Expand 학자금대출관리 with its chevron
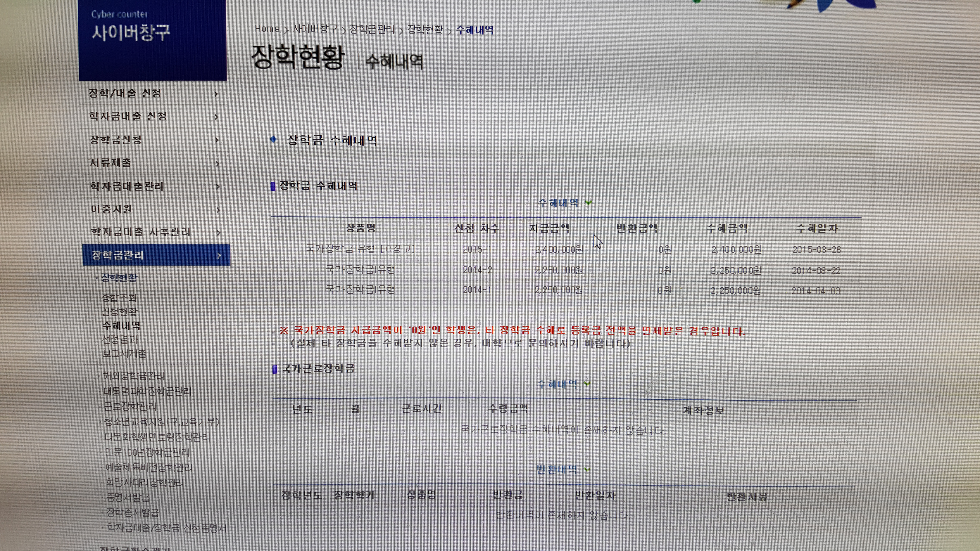The height and width of the screenshot is (551, 980). pyautogui.click(x=218, y=187)
